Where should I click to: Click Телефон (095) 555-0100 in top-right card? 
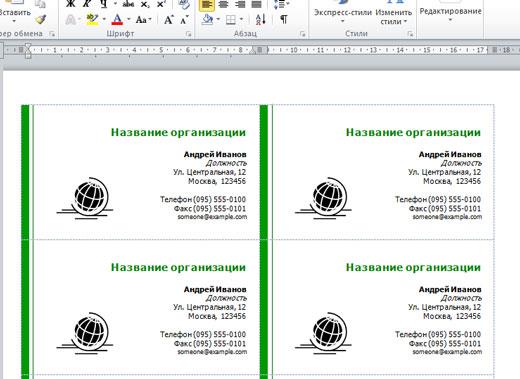438,200
